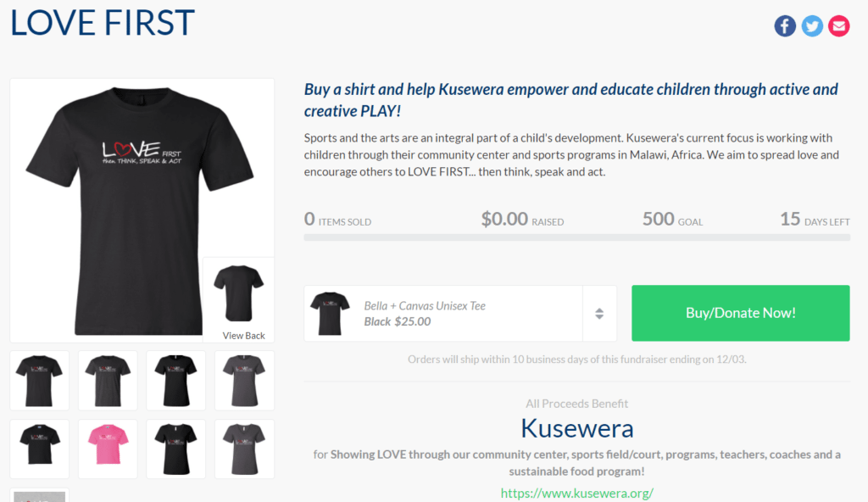Screen dimensions: 868x502
Task: Click the red email share icon
Action: pyautogui.click(x=838, y=26)
